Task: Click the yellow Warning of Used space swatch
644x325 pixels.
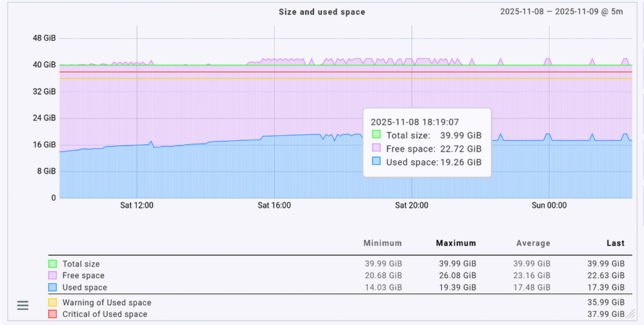Action: point(52,302)
